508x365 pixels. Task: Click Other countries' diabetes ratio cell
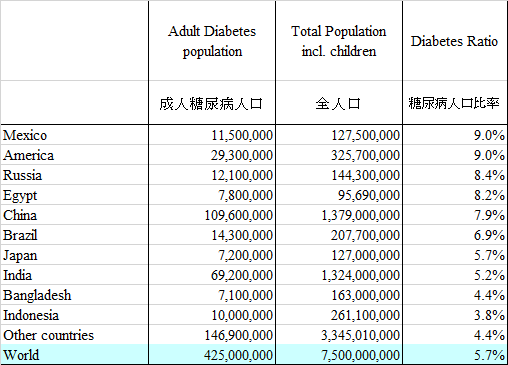455,335
